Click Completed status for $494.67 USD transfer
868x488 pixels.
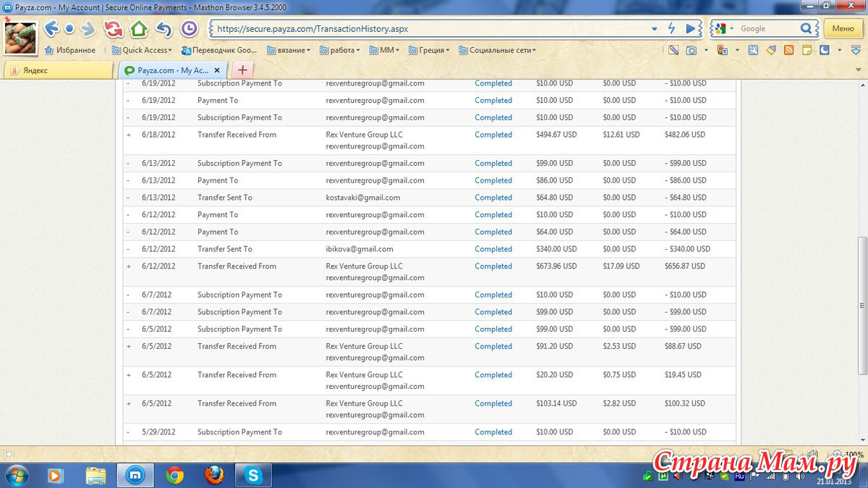point(493,135)
